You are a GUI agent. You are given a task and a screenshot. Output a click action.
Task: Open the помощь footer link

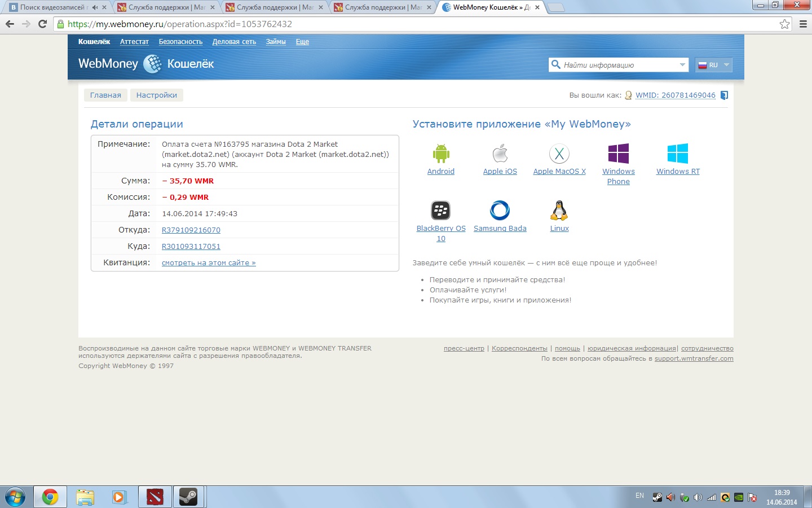pos(567,348)
